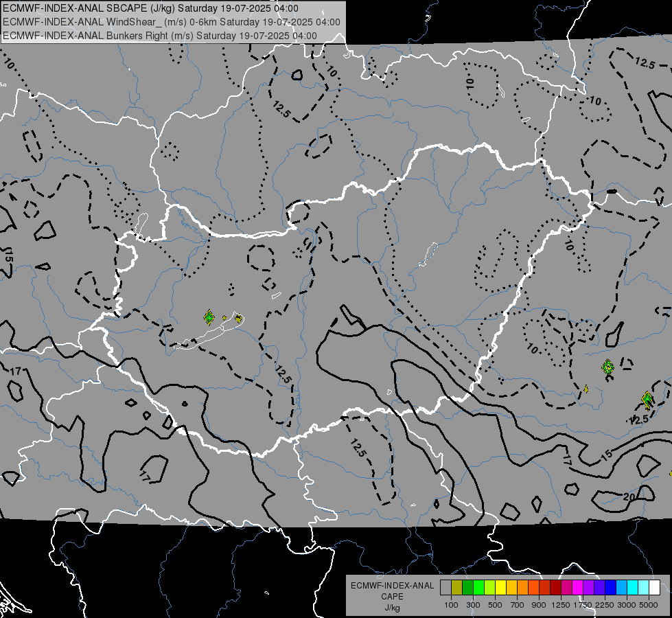Click the olive swatch in the CAPE legend
The image size is (672, 618).
pos(457,587)
